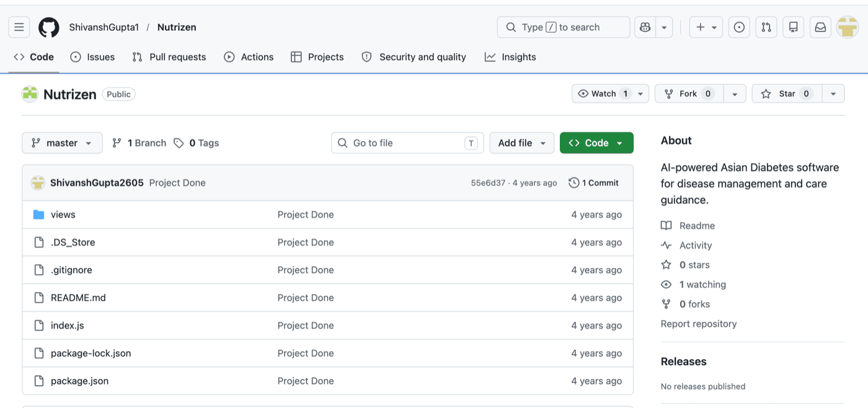Click the Fork button
This screenshot has width=868, height=408.
coord(689,94)
